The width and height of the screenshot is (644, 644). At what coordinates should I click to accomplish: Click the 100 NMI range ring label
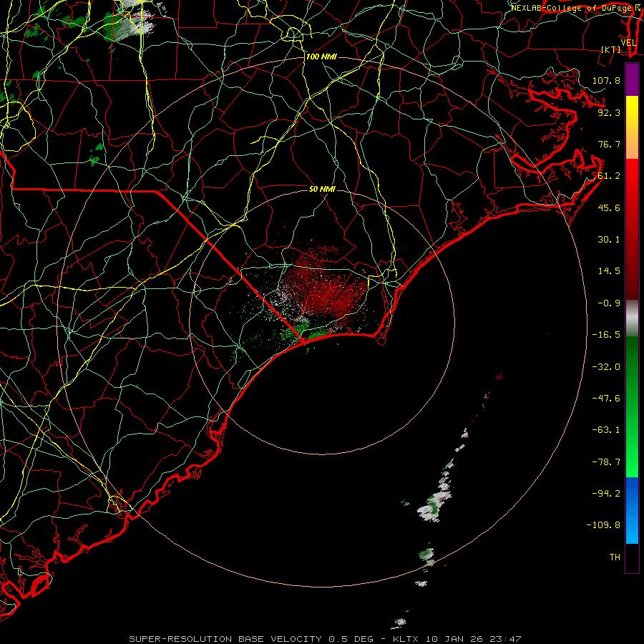tap(321, 57)
